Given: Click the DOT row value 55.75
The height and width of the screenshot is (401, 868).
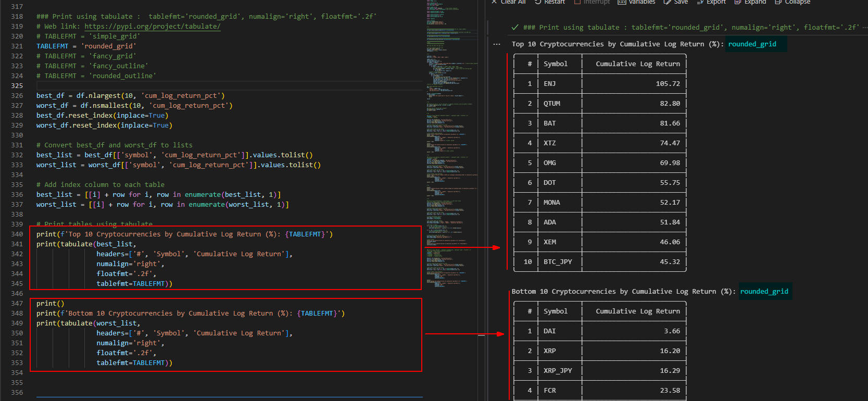Looking at the screenshot, I should [x=670, y=183].
